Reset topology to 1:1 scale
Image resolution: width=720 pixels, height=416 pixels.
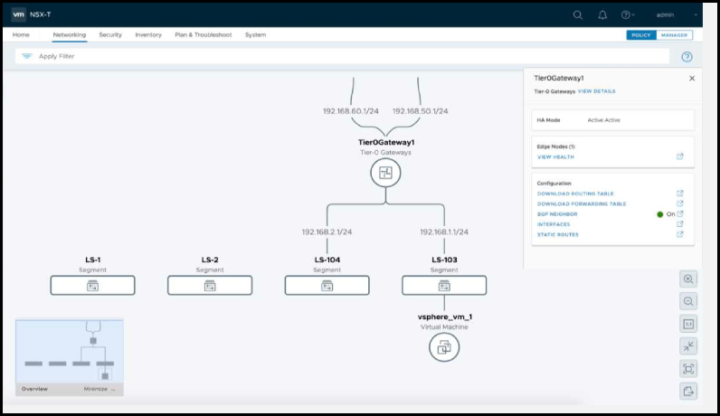tap(688, 324)
